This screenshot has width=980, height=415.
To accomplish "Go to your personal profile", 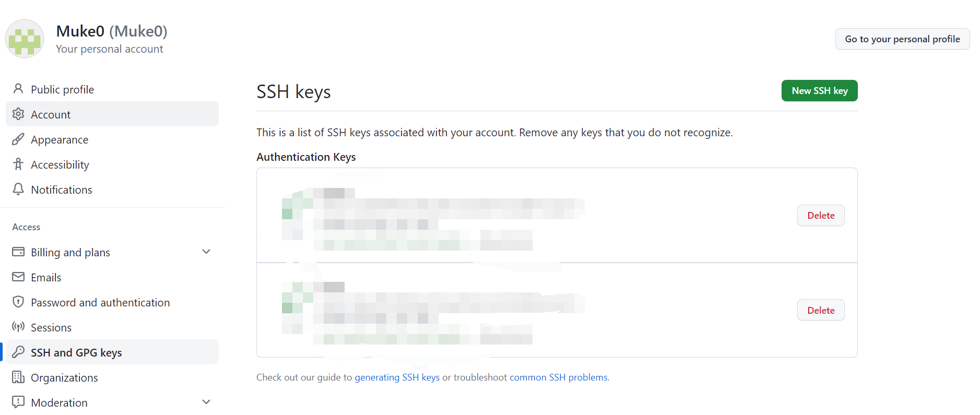I will (902, 39).
